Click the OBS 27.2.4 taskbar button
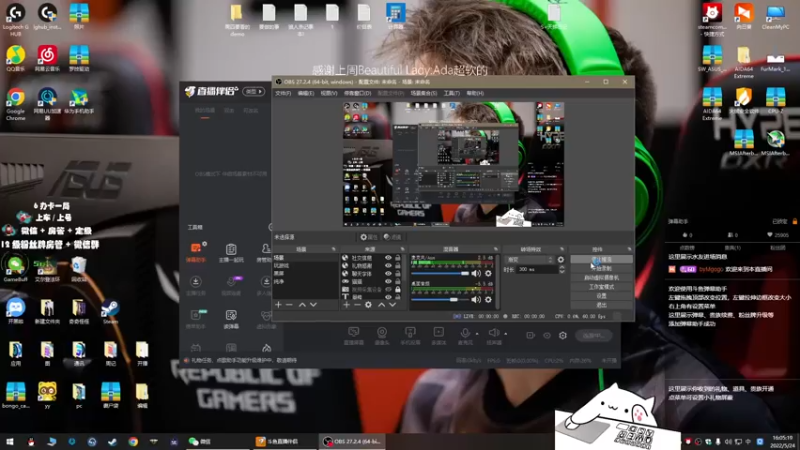Viewport: 800px width, 450px height. coord(353,441)
